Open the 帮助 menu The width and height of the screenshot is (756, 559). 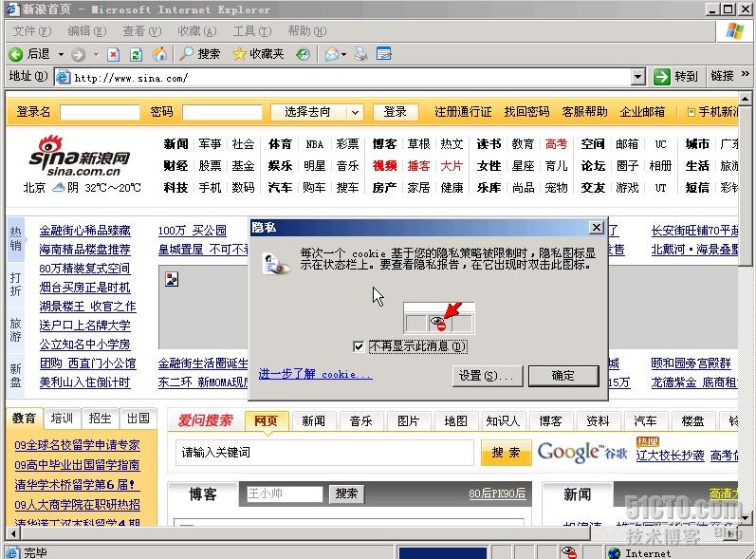(307, 31)
